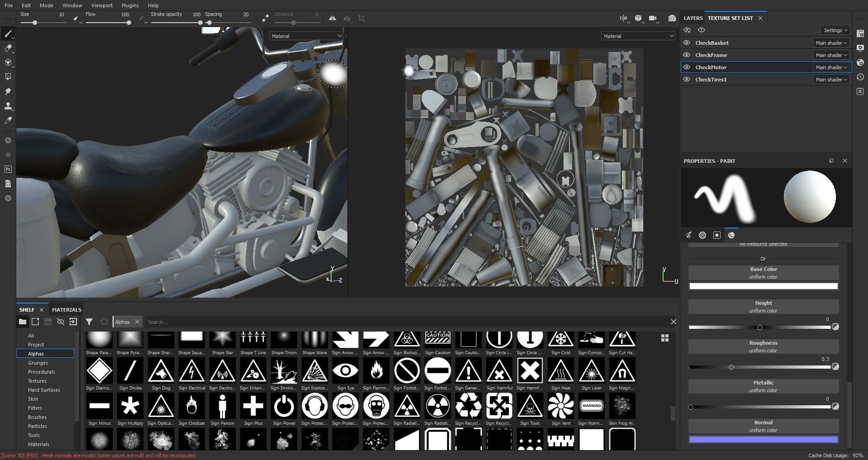
Task: Open CheckMotor Main shader dropdown
Action: [x=831, y=67]
